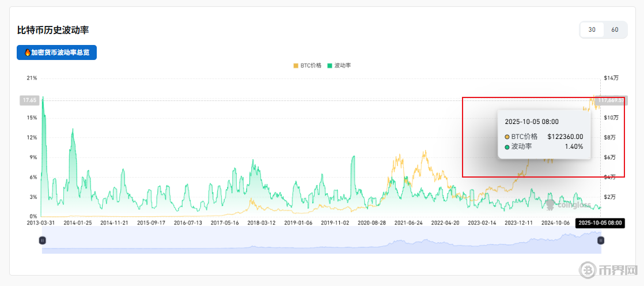The image size is (644, 286).
Task: Click the green dot beside 波动率 in the tooltip
Action: pos(507,147)
